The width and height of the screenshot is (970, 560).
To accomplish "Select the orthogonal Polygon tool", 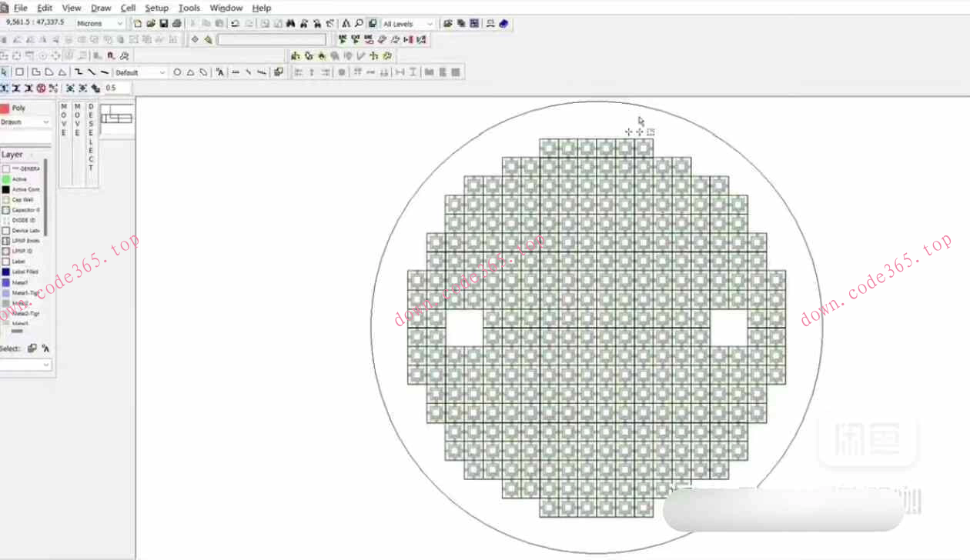I will pos(35,72).
